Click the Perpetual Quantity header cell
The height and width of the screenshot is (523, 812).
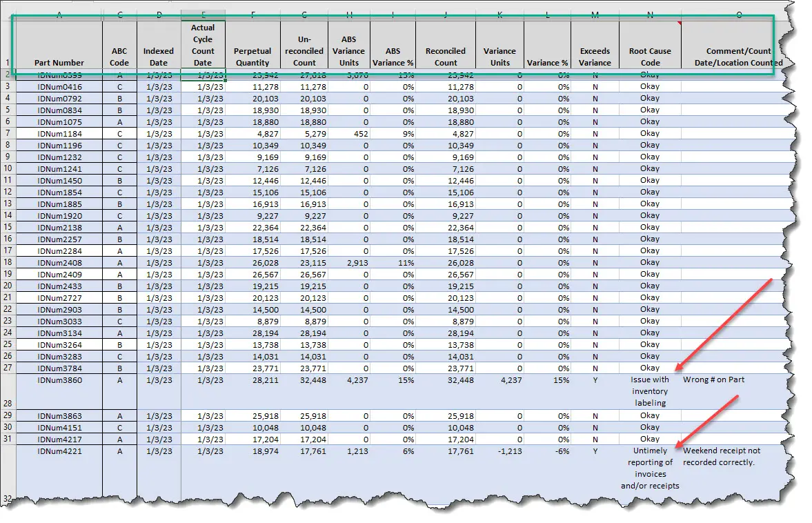tap(252, 57)
